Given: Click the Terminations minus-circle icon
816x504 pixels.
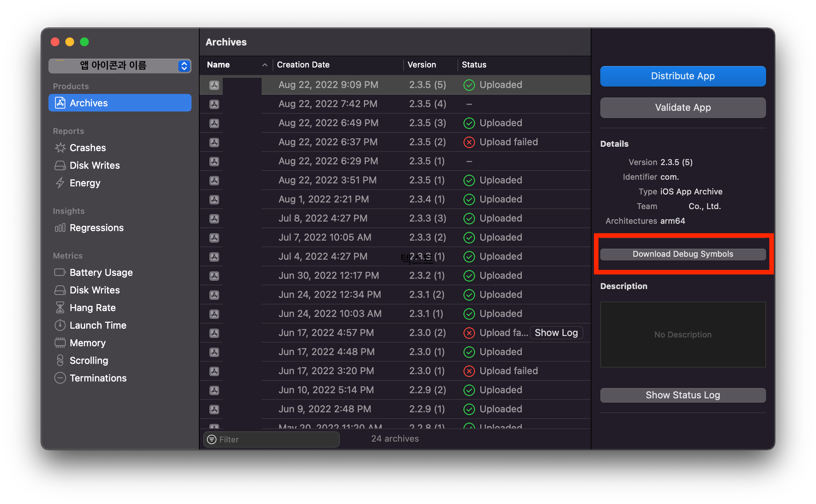Looking at the screenshot, I should click(60, 378).
